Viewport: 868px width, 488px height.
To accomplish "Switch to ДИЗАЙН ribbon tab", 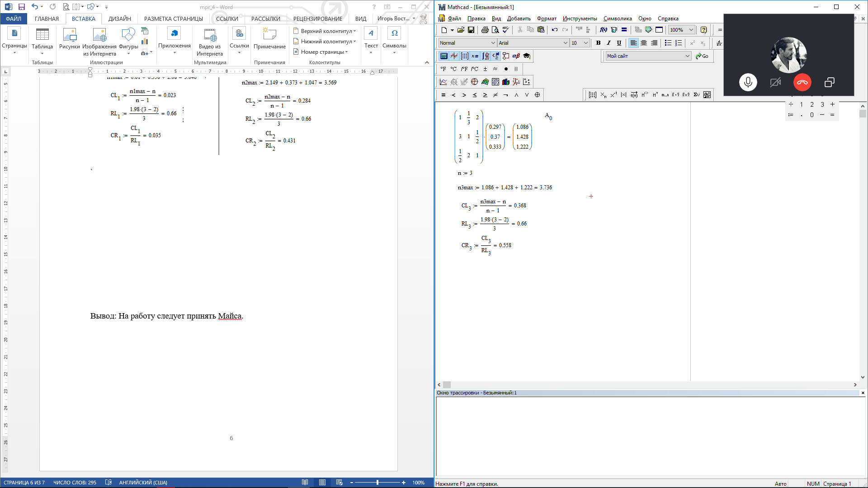I will pos(119,19).
